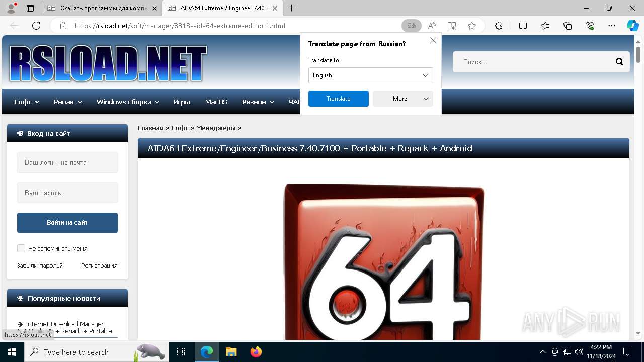Click the Менеджеры breadcrumb link
Image resolution: width=644 pixels, height=362 pixels.
coord(216,128)
